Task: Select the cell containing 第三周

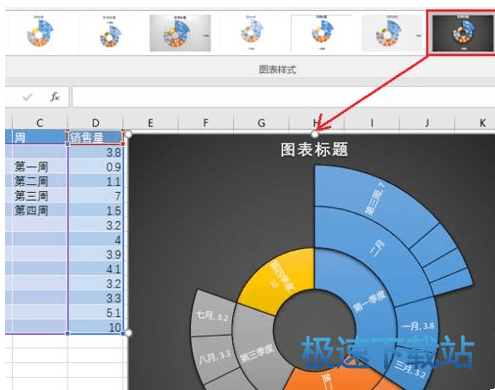Action: point(40,196)
